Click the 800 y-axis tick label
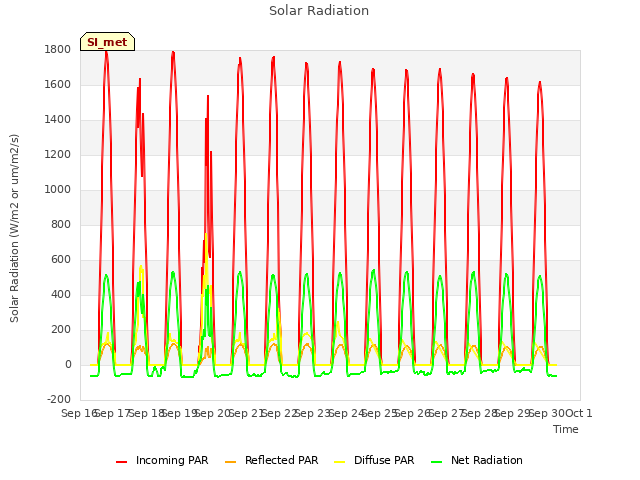 coord(61,224)
